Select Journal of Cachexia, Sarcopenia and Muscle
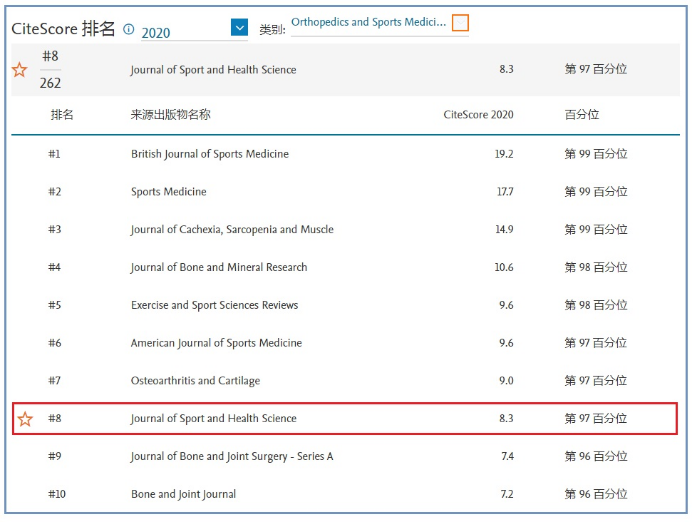 232,230
